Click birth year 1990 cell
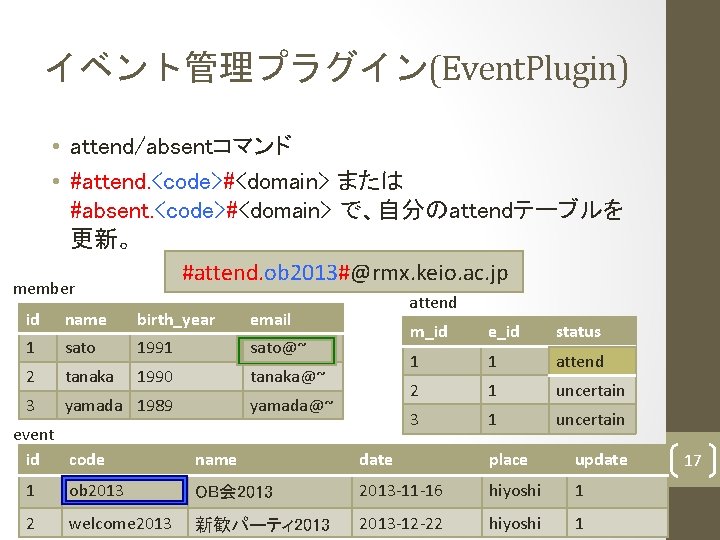 (186, 377)
